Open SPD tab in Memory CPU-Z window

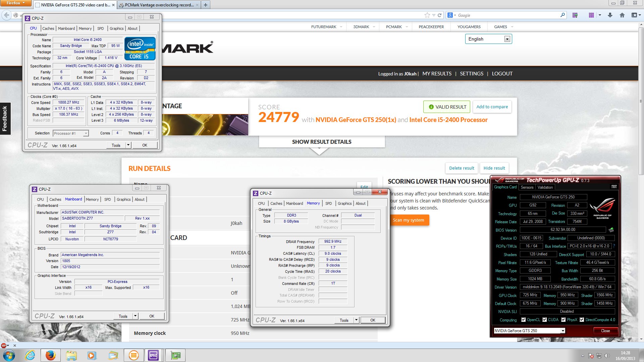328,203
